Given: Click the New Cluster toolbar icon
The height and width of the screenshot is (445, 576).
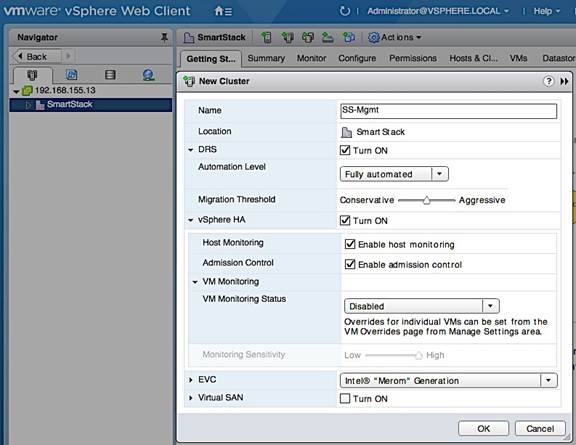Looking at the screenshot, I should point(287,37).
